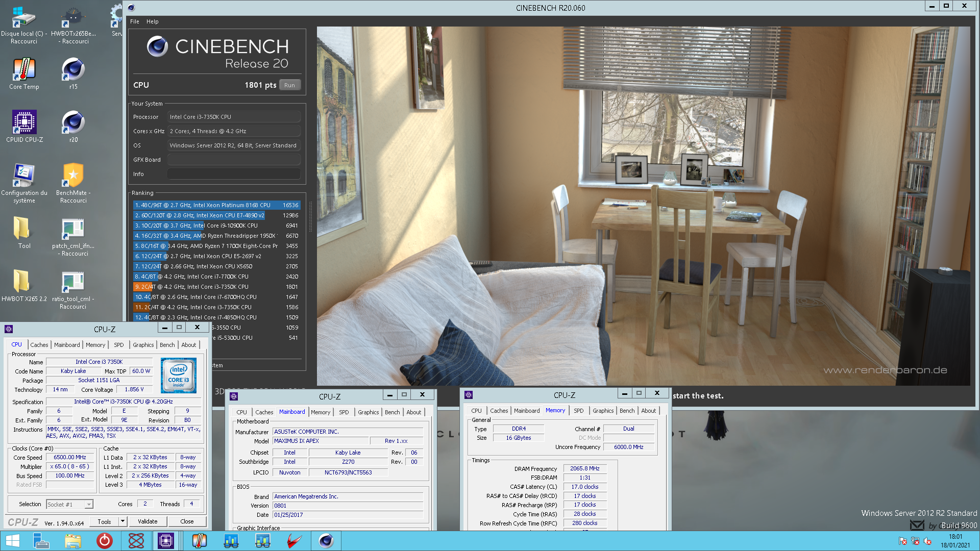Screen dimensions: 980x551
Task: Open the Cinebench File menu
Action: point(135,21)
